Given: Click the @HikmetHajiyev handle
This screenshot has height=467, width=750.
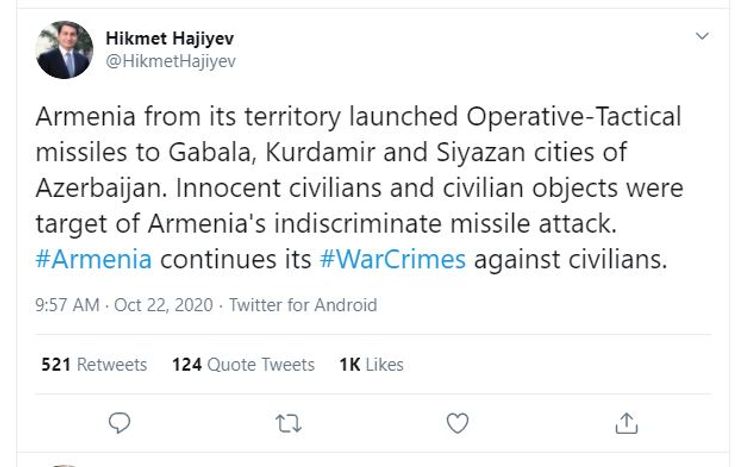Looking at the screenshot, I should [170, 61].
